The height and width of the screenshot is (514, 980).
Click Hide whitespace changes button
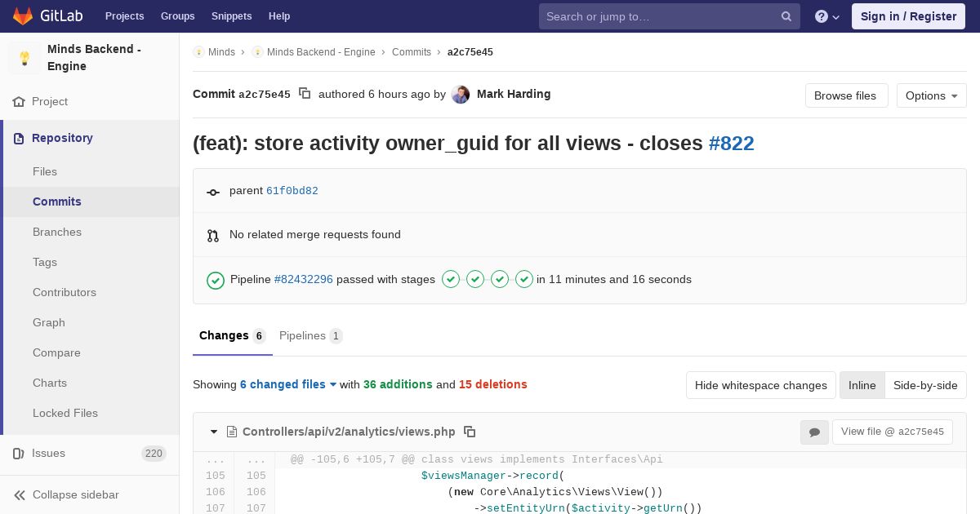tap(761, 385)
